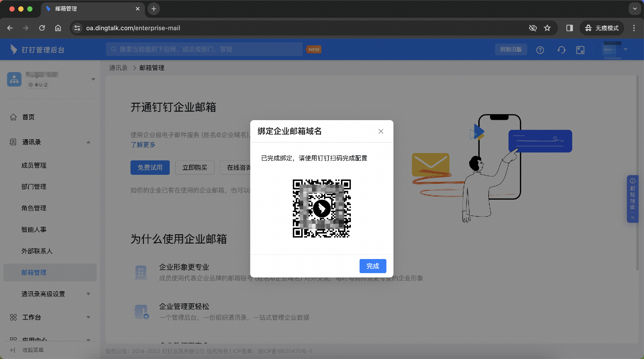Collapse the 通讯录 sidebar section

click(x=89, y=142)
